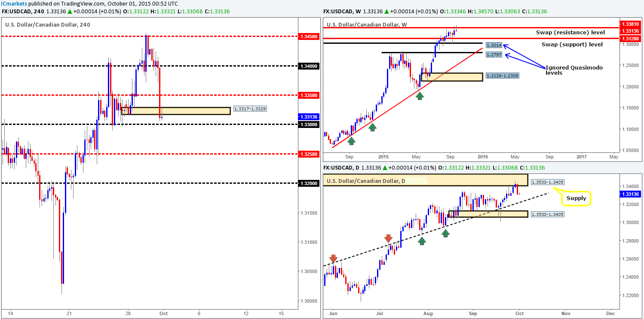Click the green up-arrow in 240 chart header
644x319 pixels.
pos(70,11)
